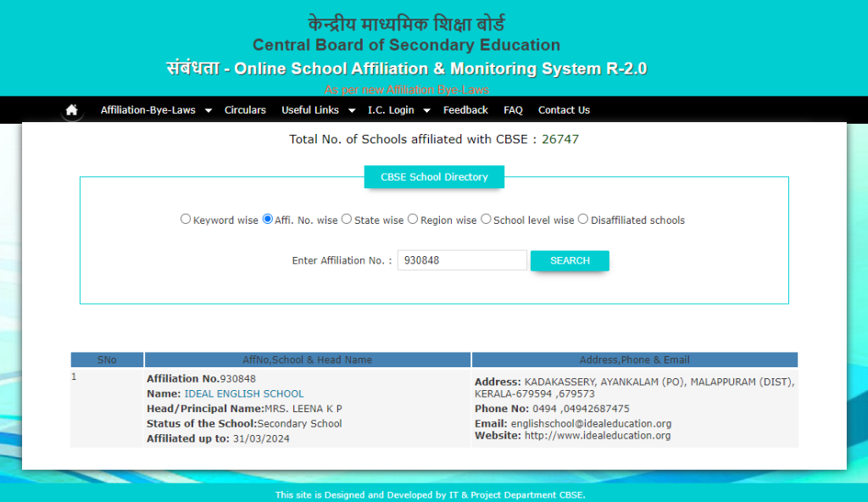Click the status text Secondary School
Screen dimensions: 868x502
(299, 424)
